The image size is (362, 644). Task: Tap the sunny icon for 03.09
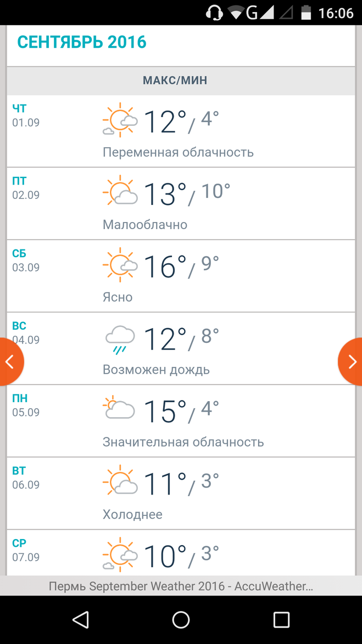click(x=120, y=264)
